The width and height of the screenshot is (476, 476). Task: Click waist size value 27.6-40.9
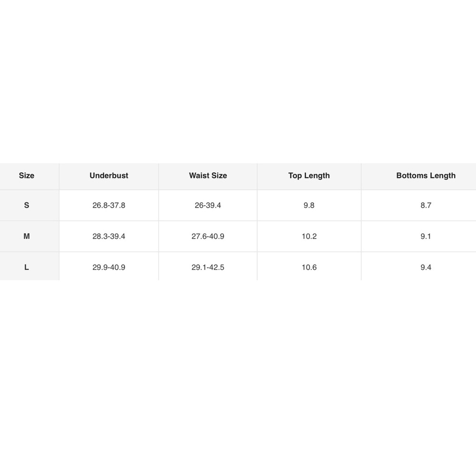pos(208,236)
